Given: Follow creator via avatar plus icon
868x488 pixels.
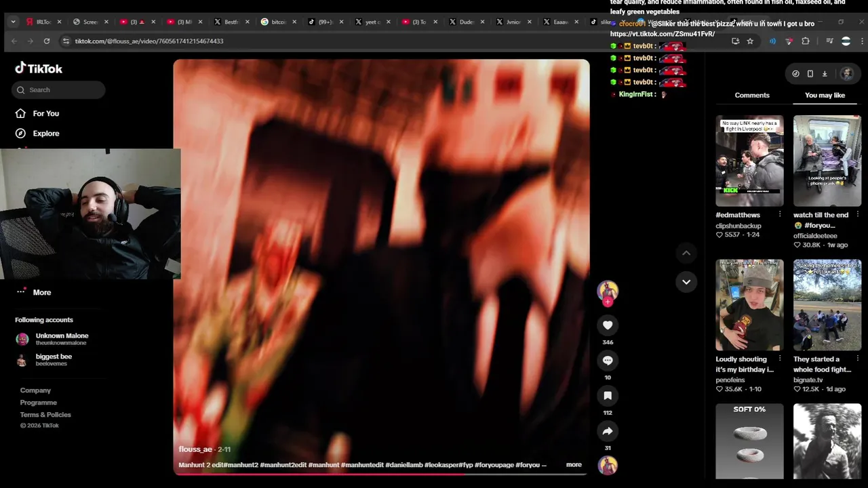Looking at the screenshot, I should [x=608, y=302].
